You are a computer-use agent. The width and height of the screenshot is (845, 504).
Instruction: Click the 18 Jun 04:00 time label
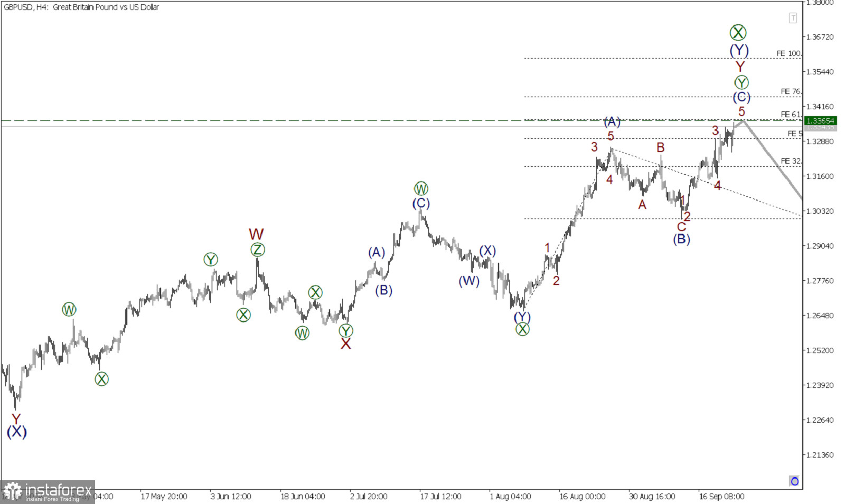[303, 497]
